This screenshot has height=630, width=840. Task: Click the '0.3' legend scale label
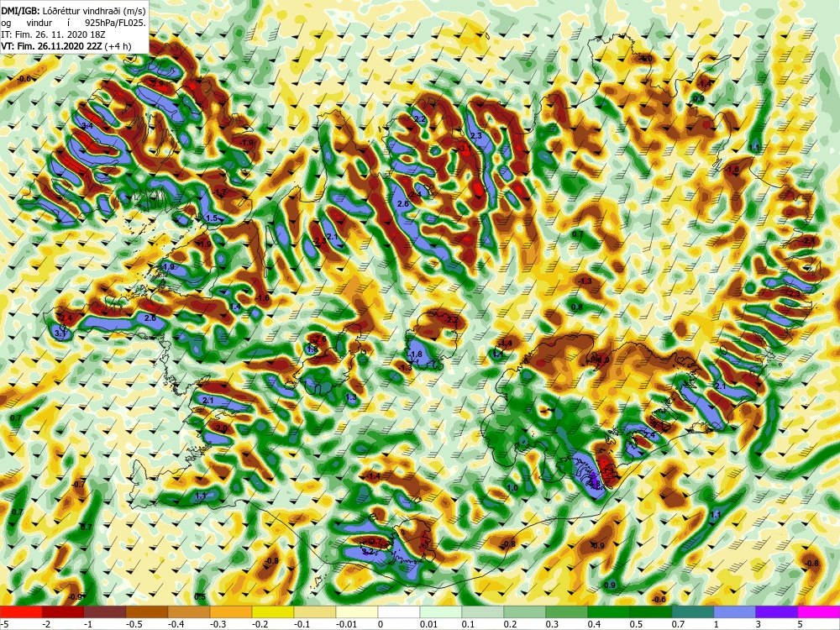(553, 624)
